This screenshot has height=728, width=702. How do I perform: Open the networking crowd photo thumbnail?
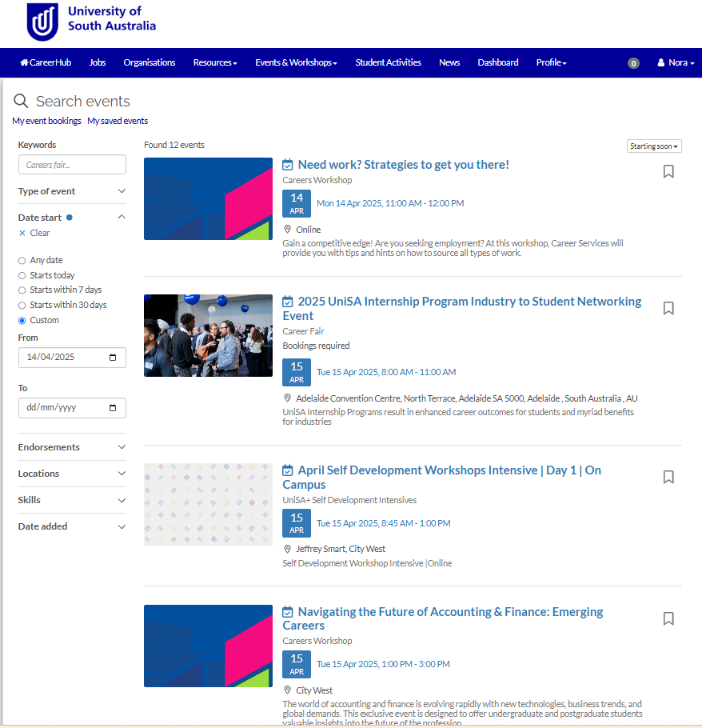point(208,336)
